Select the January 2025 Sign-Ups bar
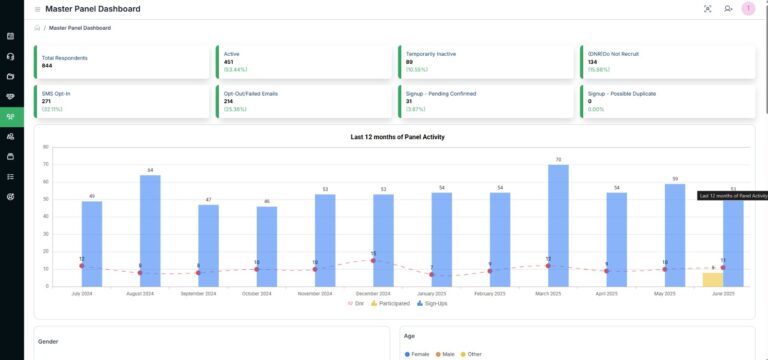768x360 pixels. 442,240
